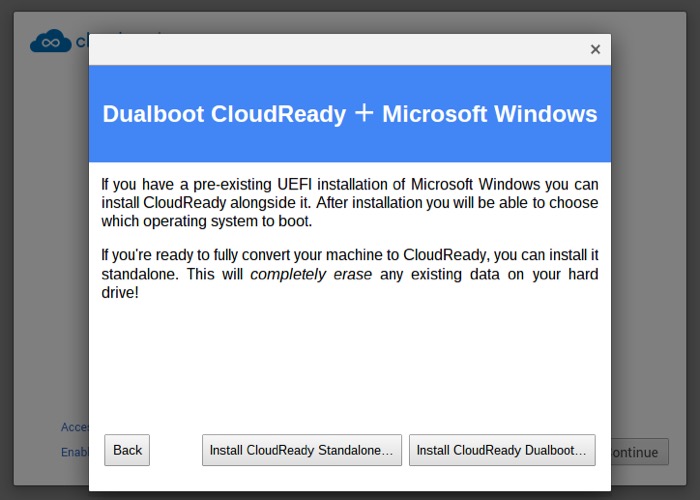Click the first paragraph about UEFI installation
Viewport: 700px width, 500px height.
coord(350,203)
